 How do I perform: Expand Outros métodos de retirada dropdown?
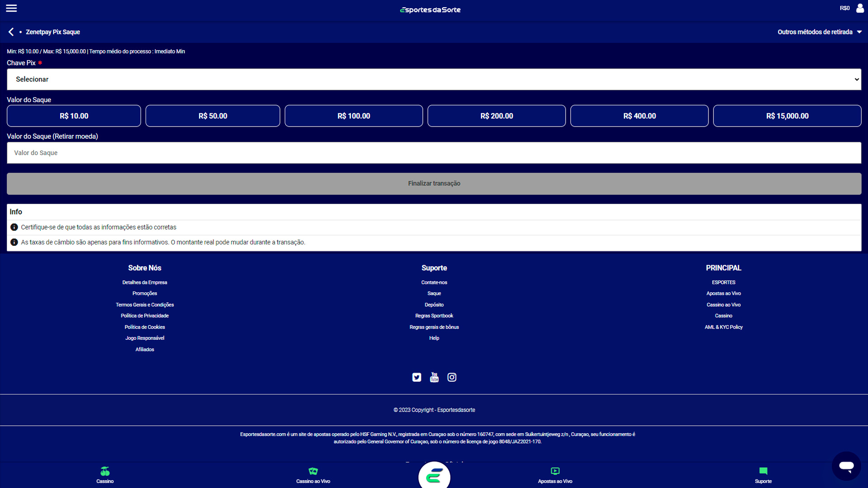pyautogui.click(x=820, y=32)
